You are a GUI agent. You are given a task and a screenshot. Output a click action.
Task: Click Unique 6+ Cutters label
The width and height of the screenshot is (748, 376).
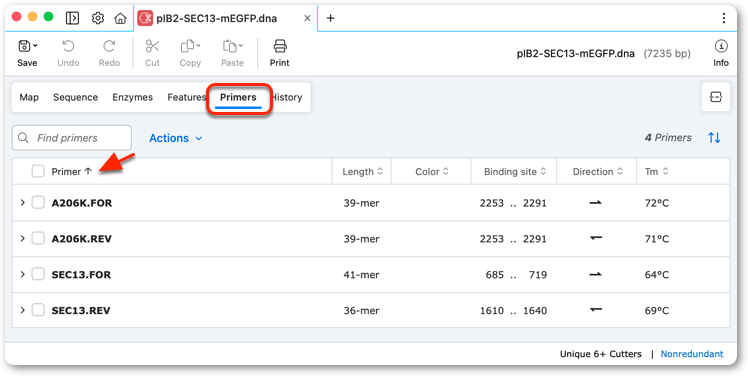(601, 354)
